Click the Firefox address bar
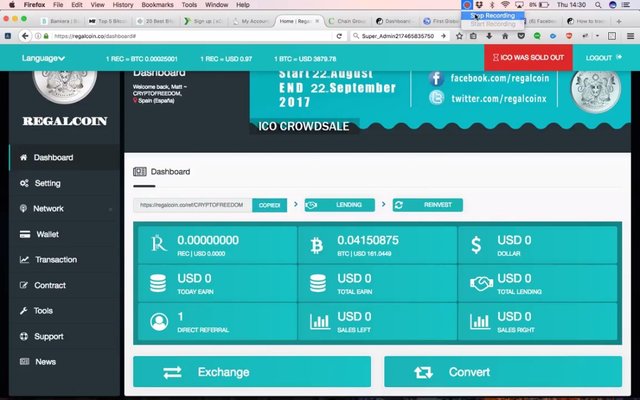 [192, 36]
